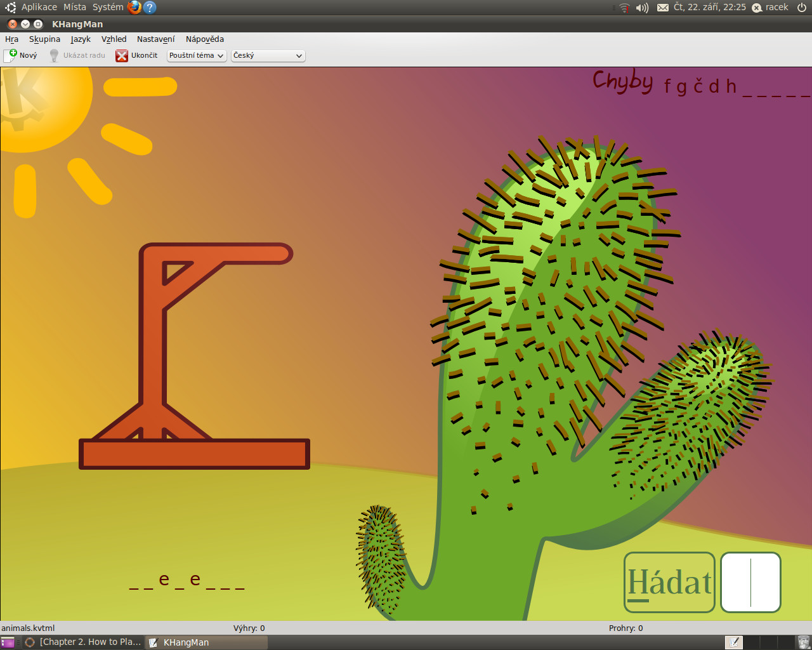
Task: Open the Nastavení menu
Action: pyautogui.click(x=156, y=39)
